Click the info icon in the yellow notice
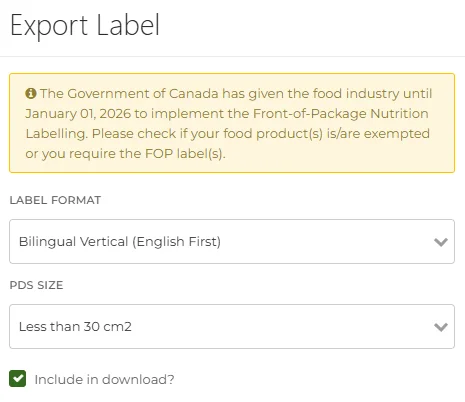This screenshot has width=465, height=402. click(31, 93)
